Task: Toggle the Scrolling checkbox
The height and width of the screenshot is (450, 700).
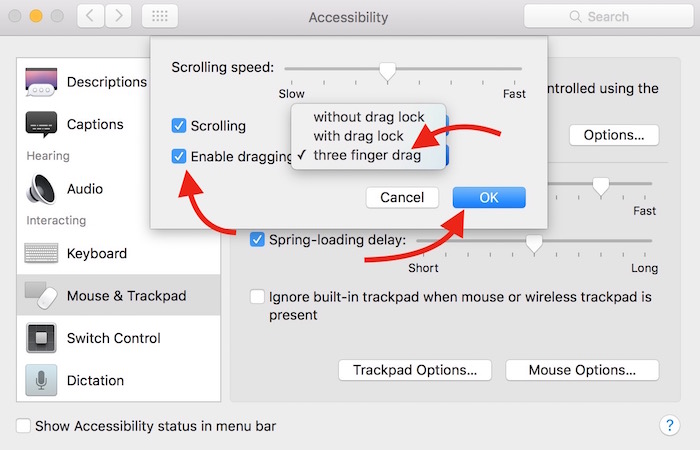Action: click(x=179, y=126)
